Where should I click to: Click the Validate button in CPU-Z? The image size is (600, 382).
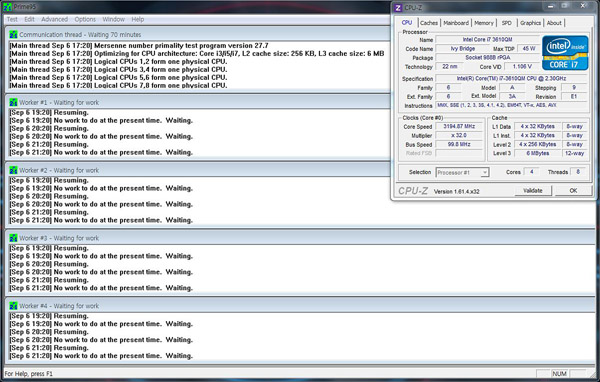533,190
